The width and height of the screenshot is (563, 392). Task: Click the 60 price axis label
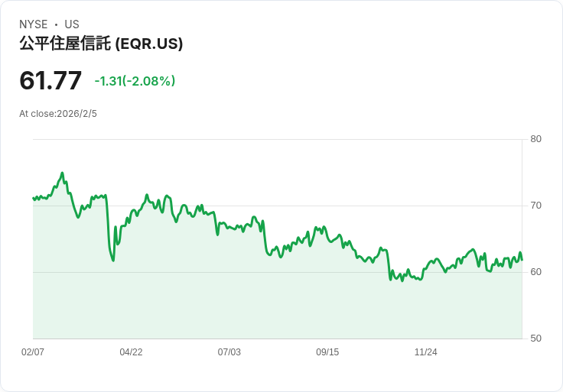click(x=535, y=272)
